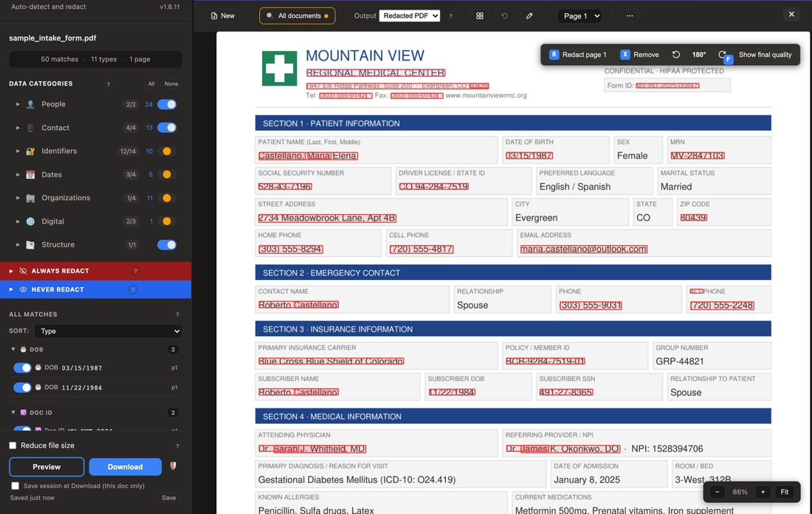Toggle the Organizations category switch
812x514 pixels.
click(167, 198)
